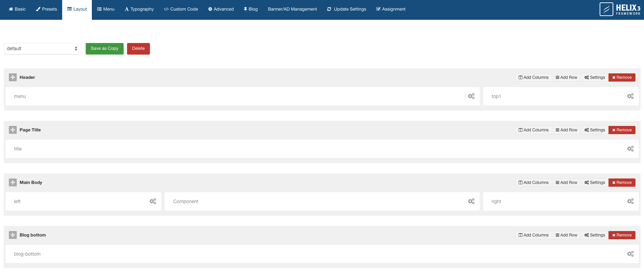The height and width of the screenshot is (272, 644).
Task: Click Add Row in the Page Title row
Action: coord(566,130)
